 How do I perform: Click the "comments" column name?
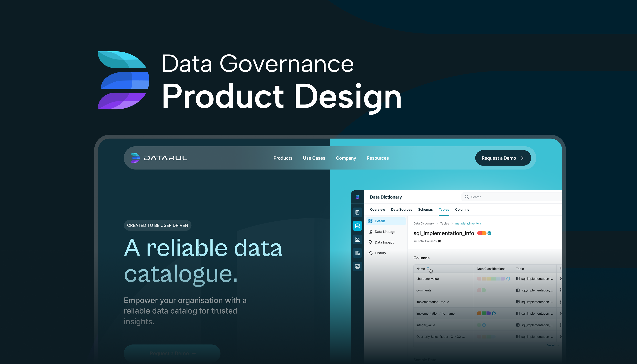pos(424,290)
